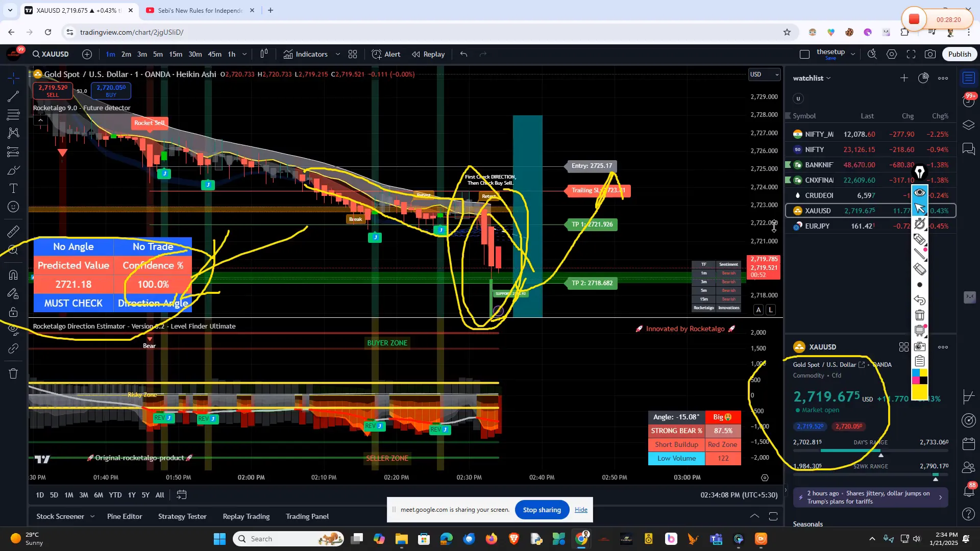The width and height of the screenshot is (980, 551).
Task: Open chart settings hexagon icon
Action: (892, 54)
